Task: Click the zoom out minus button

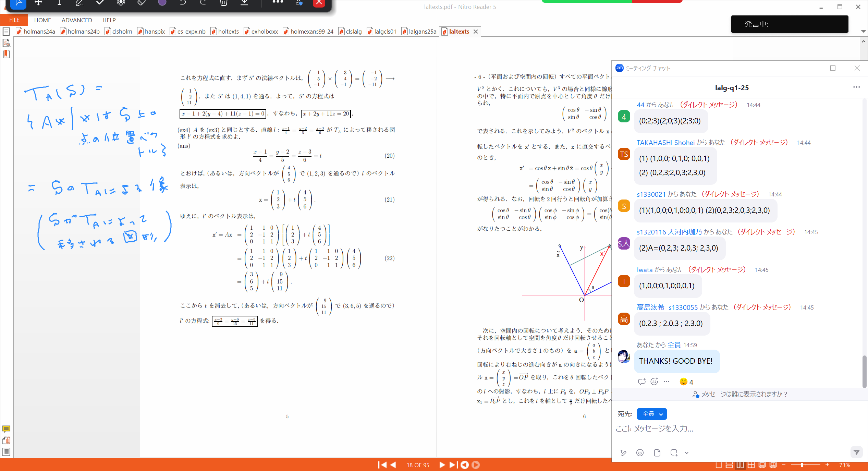Action: (783, 465)
